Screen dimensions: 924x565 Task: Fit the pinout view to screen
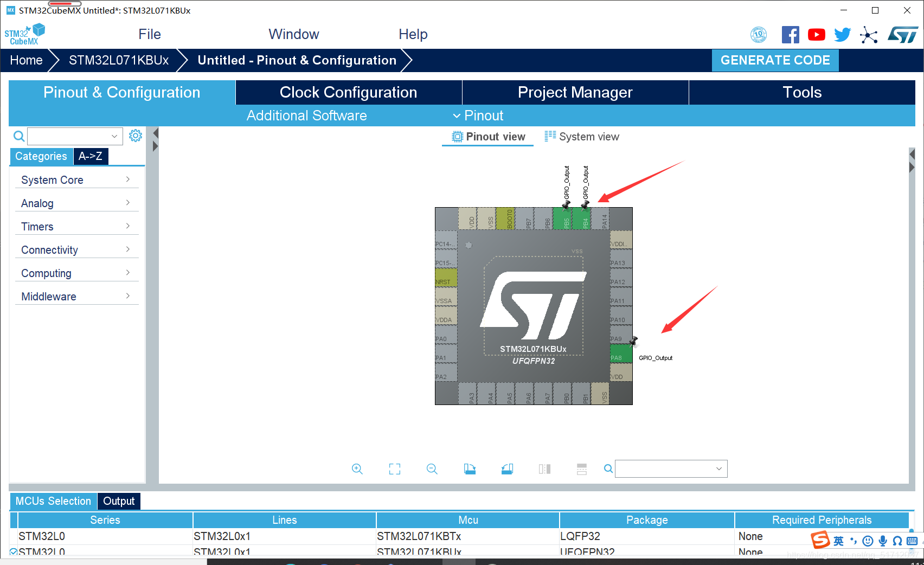pyautogui.click(x=395, y=469)
